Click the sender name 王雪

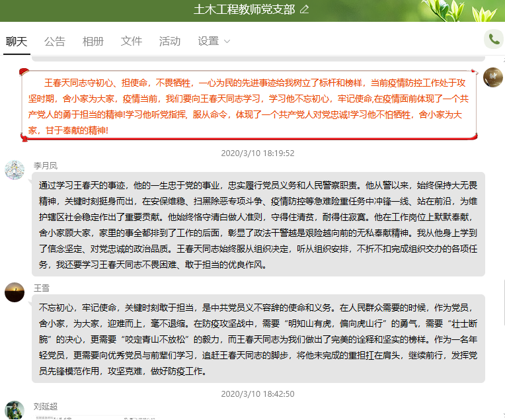[x=42, y=288]
